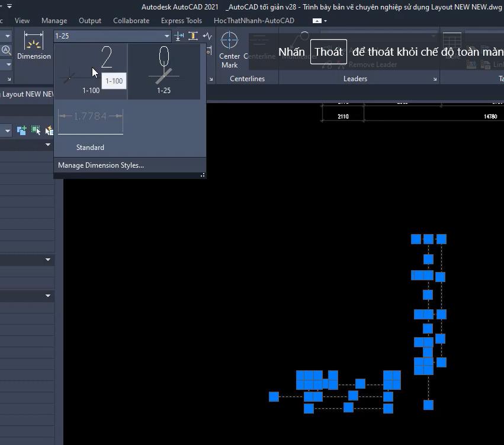
Task: Click the dimension break toolbar icon
Action: (178, 36)
